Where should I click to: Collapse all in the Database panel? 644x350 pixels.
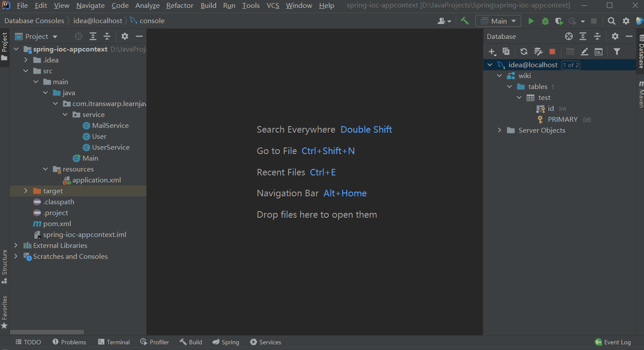point(597,37)
